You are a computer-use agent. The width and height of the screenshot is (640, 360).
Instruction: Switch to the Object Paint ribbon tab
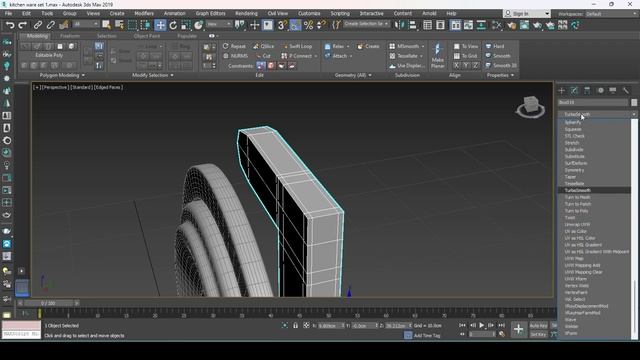click(147, 36)
